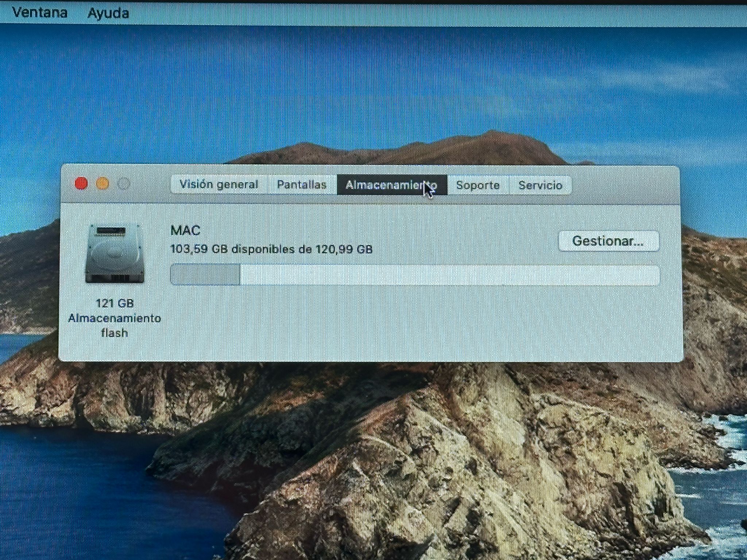This screenshot has height=560, width=747.
Task: Click the desktop wallpaper below the window
Action: pyautogui.click(x=365, y=456)
